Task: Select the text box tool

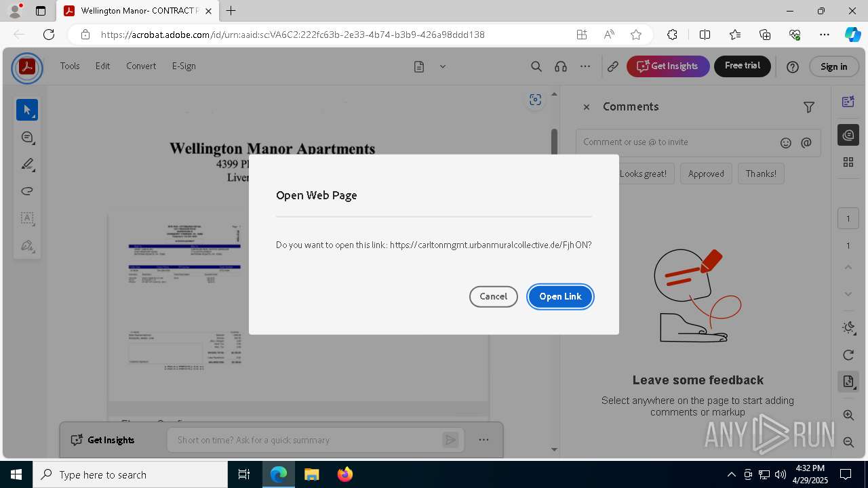Action: pyautogui.click(x=27, y=218)
